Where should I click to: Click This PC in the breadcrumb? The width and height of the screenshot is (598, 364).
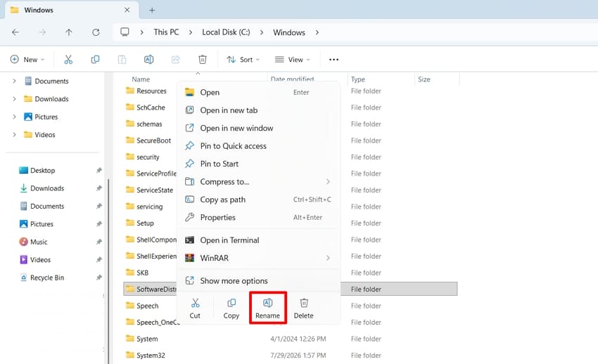coord(166,32)
